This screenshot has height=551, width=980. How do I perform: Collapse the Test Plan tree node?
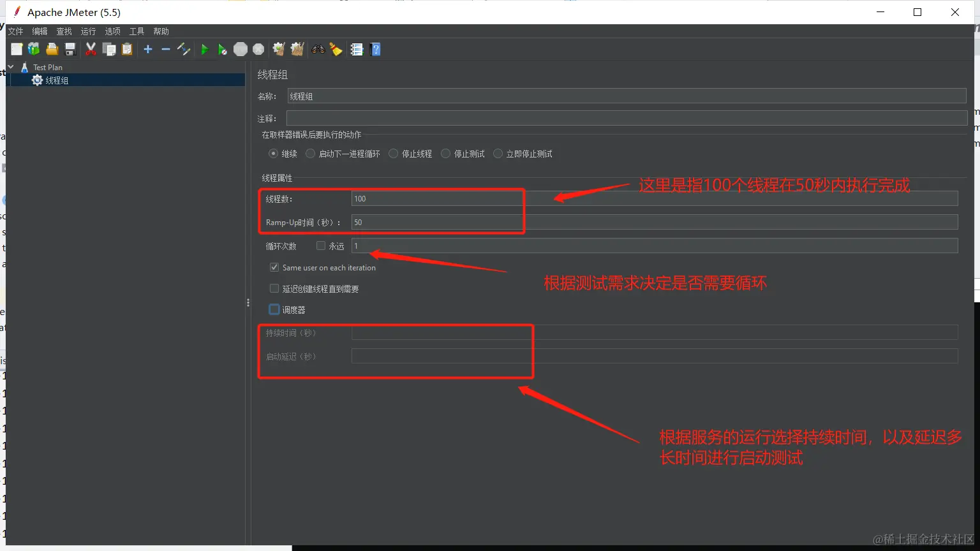(11, 67)
